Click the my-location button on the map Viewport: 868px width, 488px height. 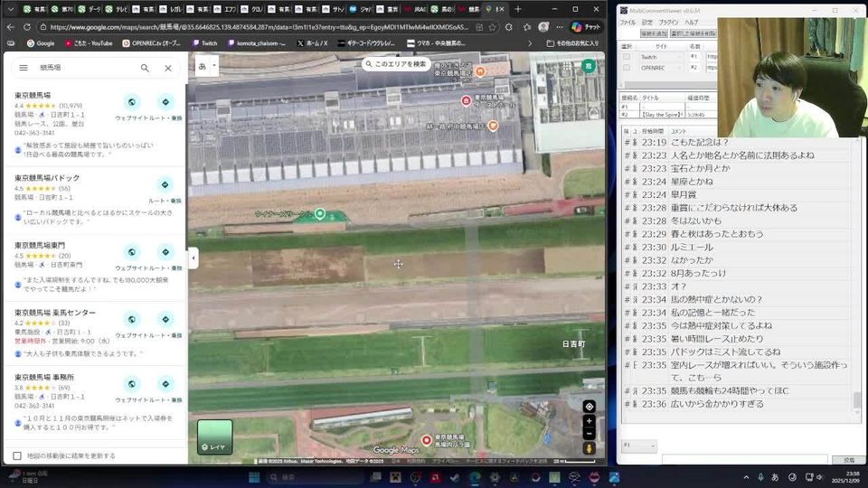[589, 407]
